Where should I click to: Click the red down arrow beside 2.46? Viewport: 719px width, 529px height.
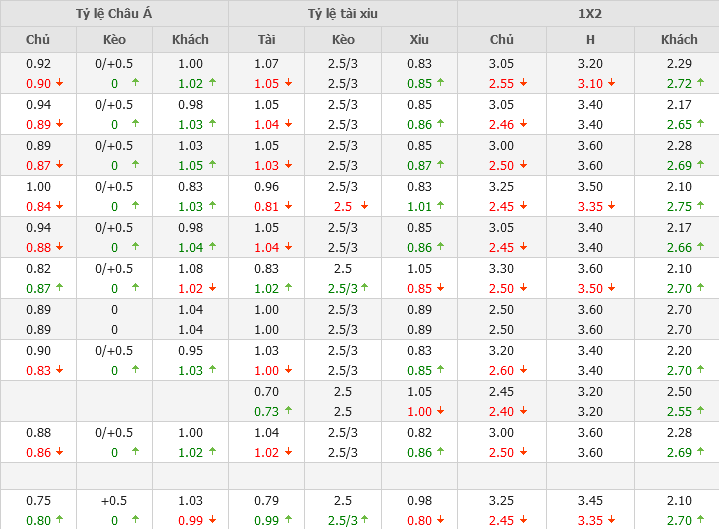523,125
